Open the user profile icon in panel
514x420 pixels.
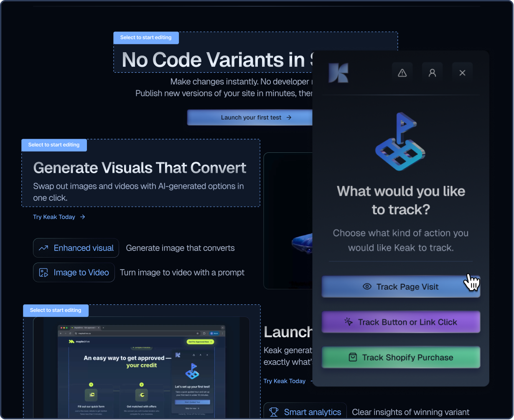click(x=432, y=73)
